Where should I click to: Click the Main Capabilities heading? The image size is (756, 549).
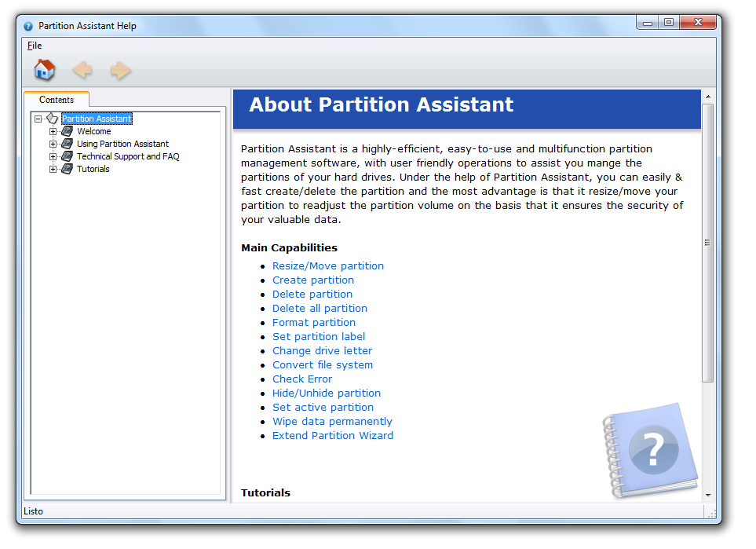[x=289, y=247]
